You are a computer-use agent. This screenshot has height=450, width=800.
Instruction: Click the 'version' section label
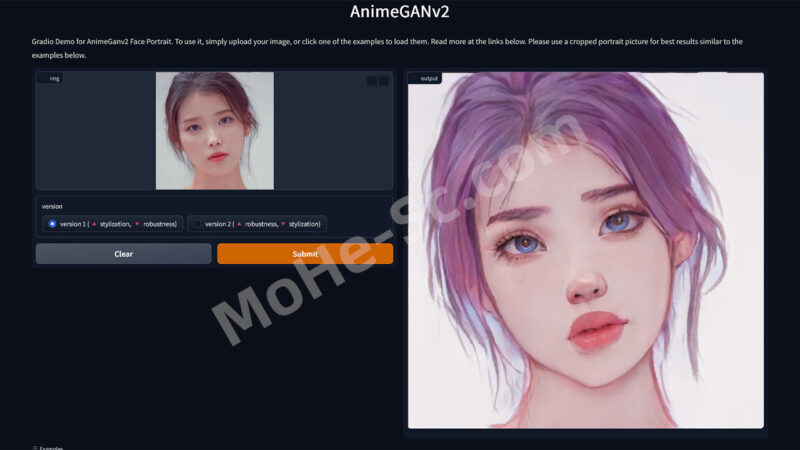tap(52, 206)
